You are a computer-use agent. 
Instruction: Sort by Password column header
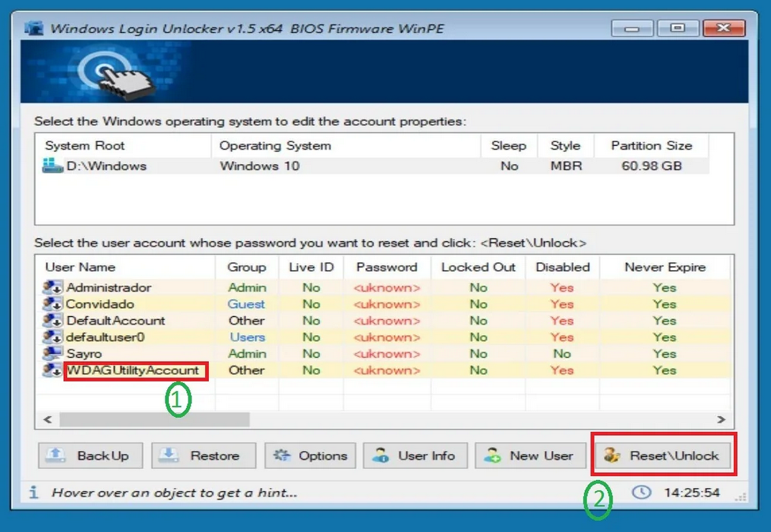pos(387,267)
